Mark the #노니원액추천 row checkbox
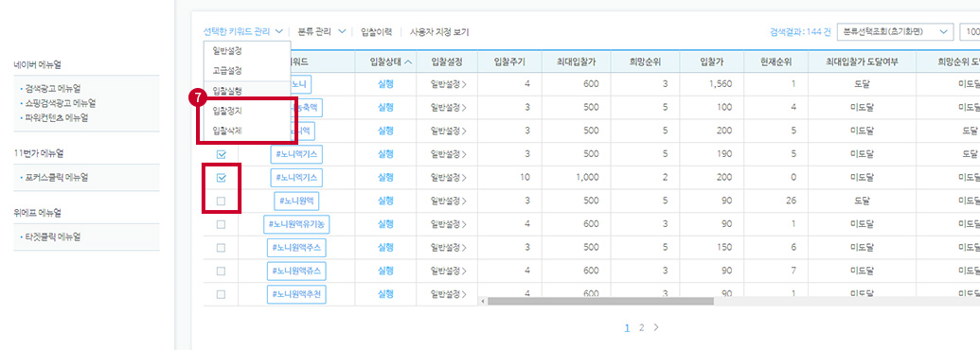 coord(221,294)
